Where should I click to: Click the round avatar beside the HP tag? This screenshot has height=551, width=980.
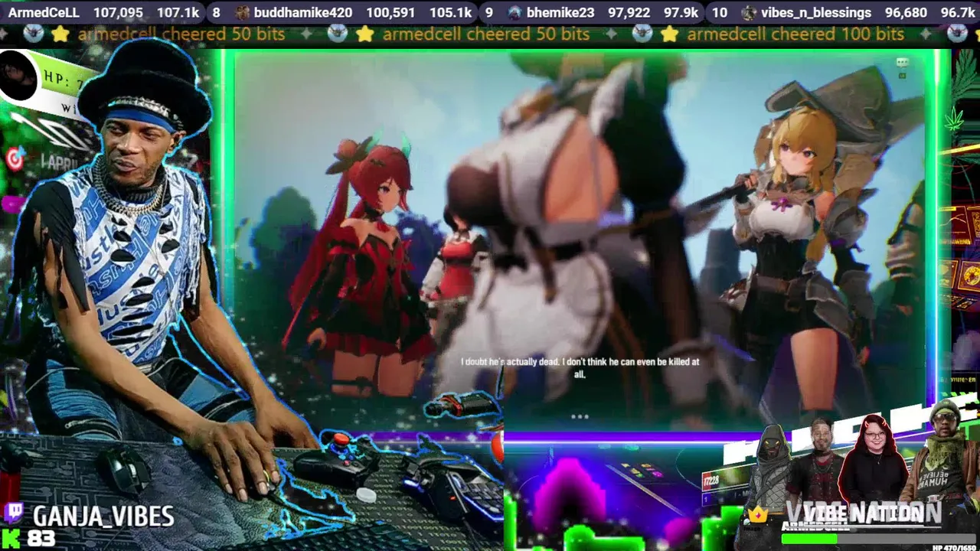(x=18, y=76)
